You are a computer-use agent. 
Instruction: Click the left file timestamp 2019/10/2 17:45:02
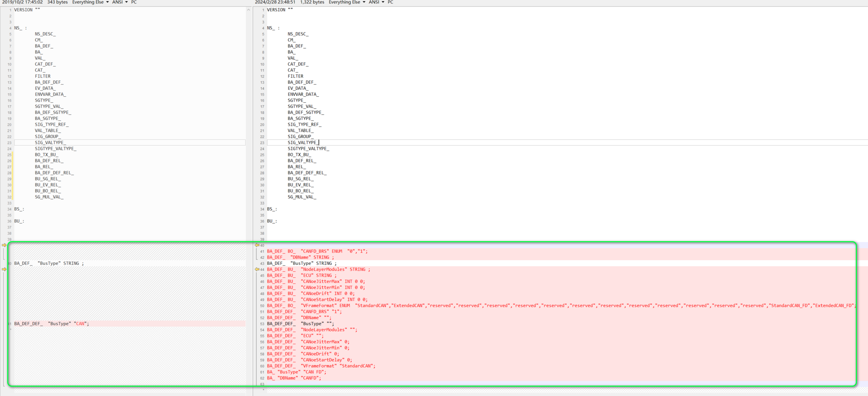click(22, 2)
